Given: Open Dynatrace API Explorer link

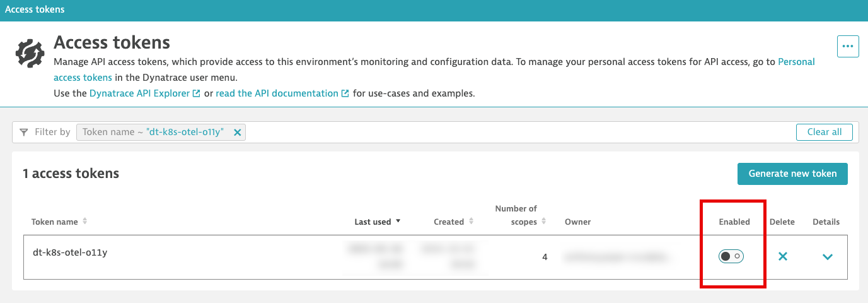Looking at the screenshot, I should 145,93.
